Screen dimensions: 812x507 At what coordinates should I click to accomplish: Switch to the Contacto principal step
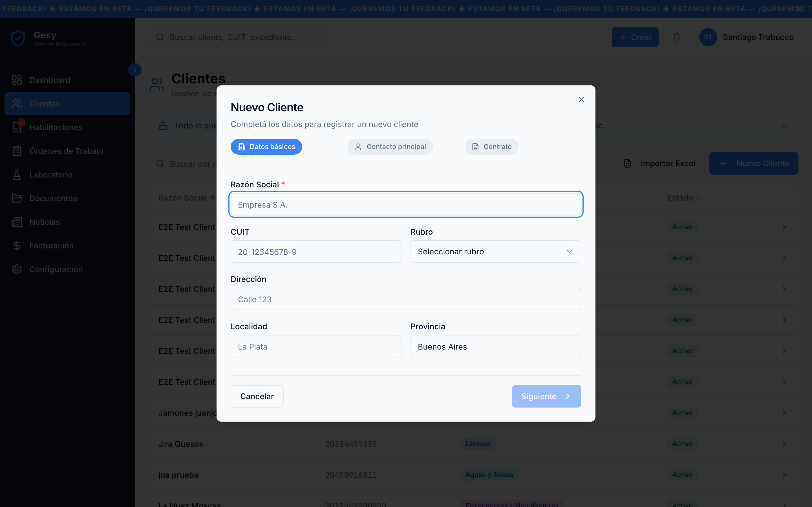pyautogui.click(x=390, y=146)
